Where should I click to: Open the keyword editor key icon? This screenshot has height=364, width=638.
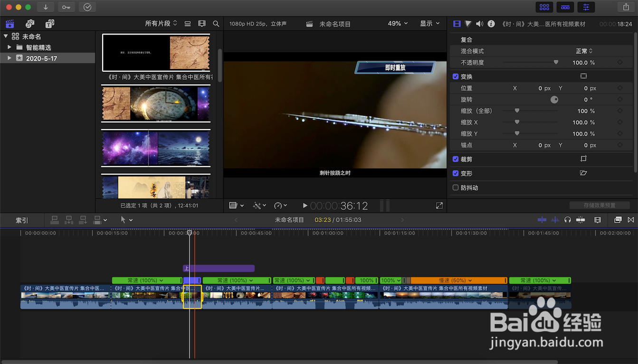66,7
